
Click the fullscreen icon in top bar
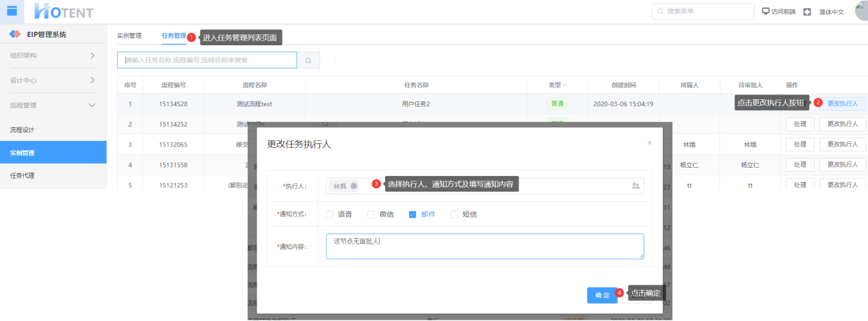coord(807,12)
